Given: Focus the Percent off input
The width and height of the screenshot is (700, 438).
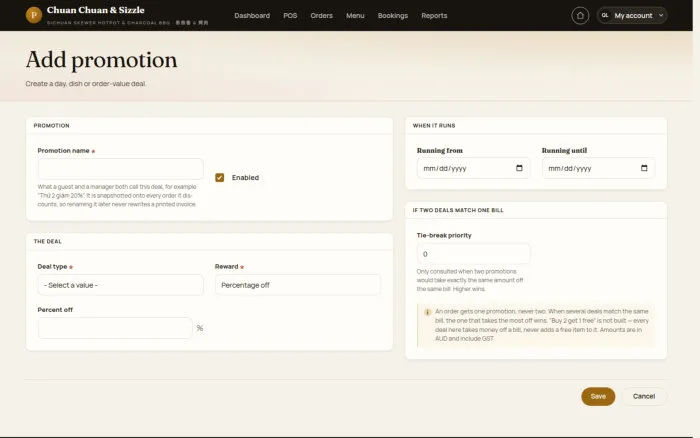Looking at the screenshot, I should [x=115, y=328].
